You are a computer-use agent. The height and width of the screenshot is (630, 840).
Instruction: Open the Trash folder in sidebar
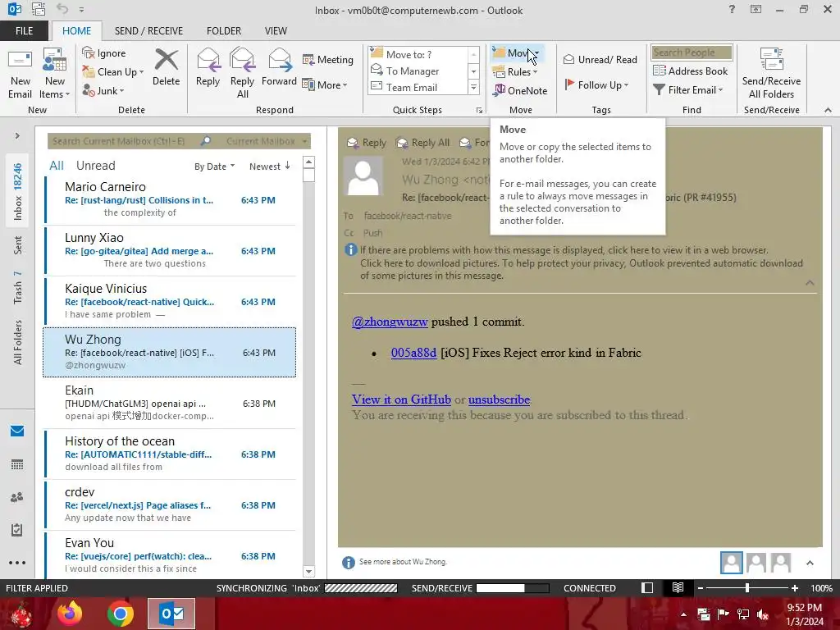(x=18, y=287)
